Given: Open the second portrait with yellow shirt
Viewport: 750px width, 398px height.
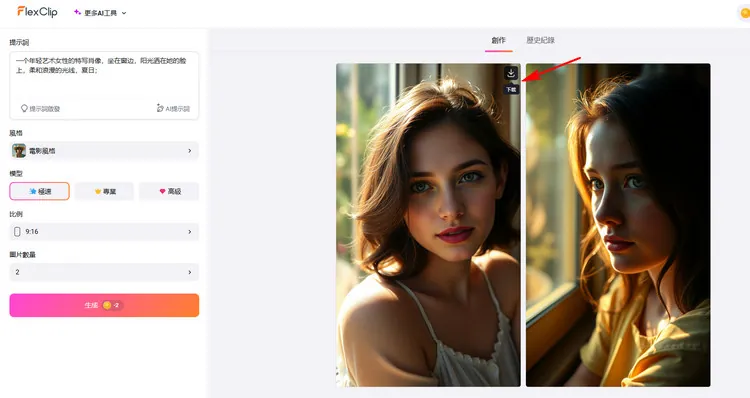Looking at the screenshot, I should [x=618, y=225].
